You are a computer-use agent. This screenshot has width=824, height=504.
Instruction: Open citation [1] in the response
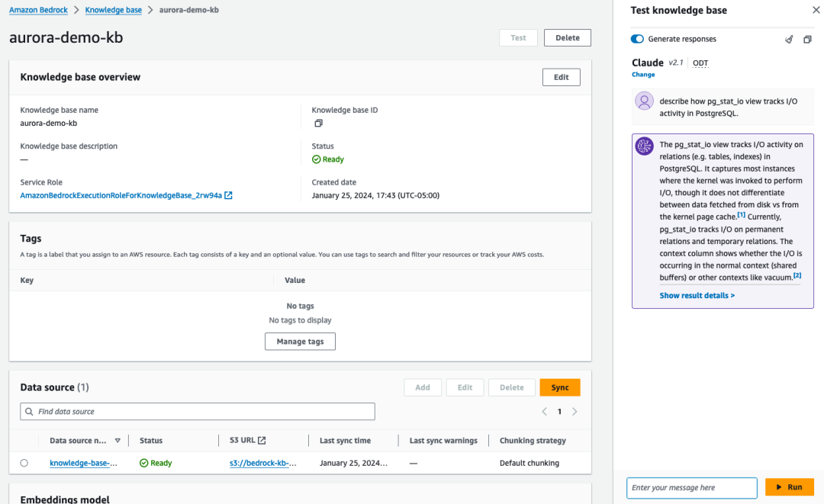(741, 215)
